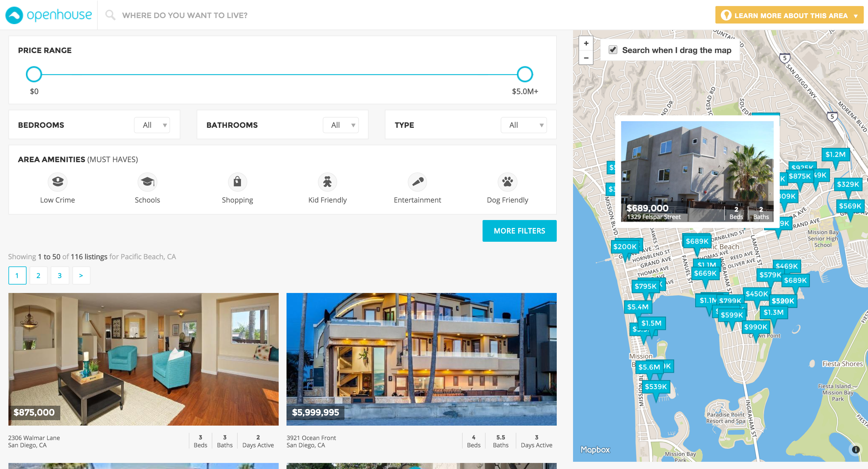
Task: Click the $5.0M+ maximum price slider handle
Action: point(524,74)
